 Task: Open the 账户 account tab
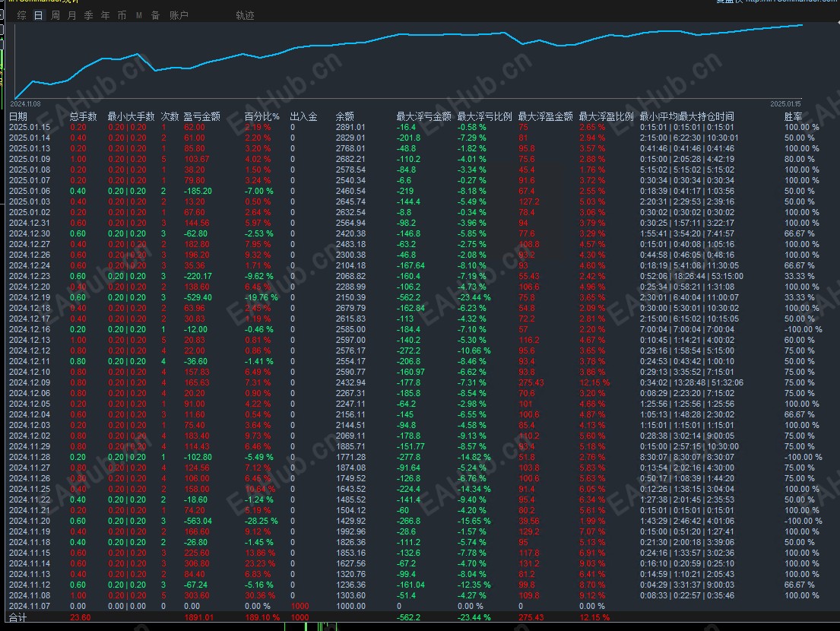(x=179, y=15)
